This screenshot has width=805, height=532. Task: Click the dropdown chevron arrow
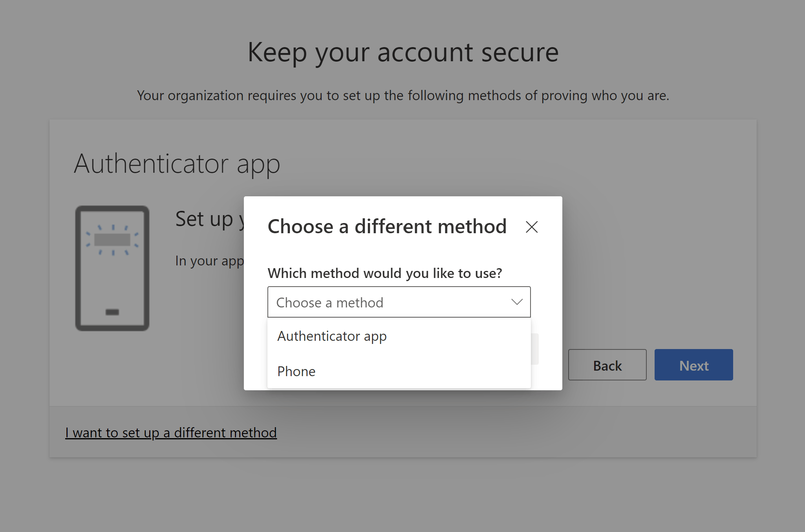pos(517,302)
